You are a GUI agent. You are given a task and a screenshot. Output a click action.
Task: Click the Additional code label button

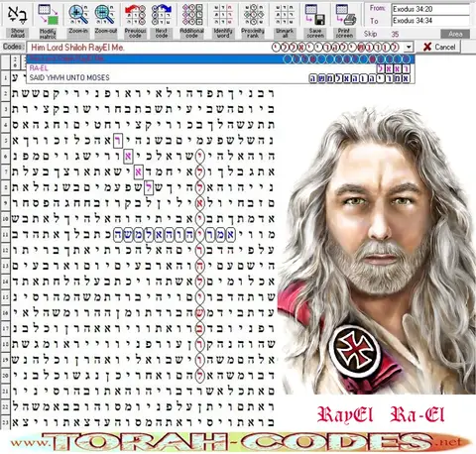[x=192, y=33]
